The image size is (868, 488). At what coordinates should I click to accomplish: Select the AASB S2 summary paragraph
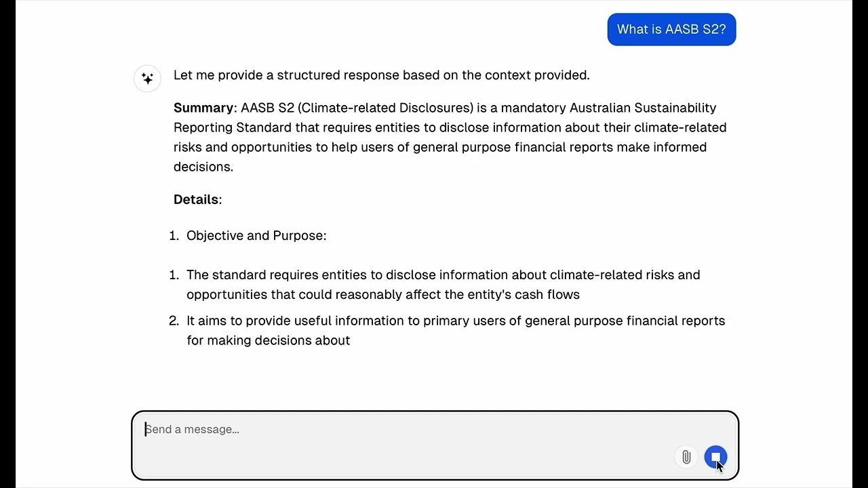coord(448,137)
